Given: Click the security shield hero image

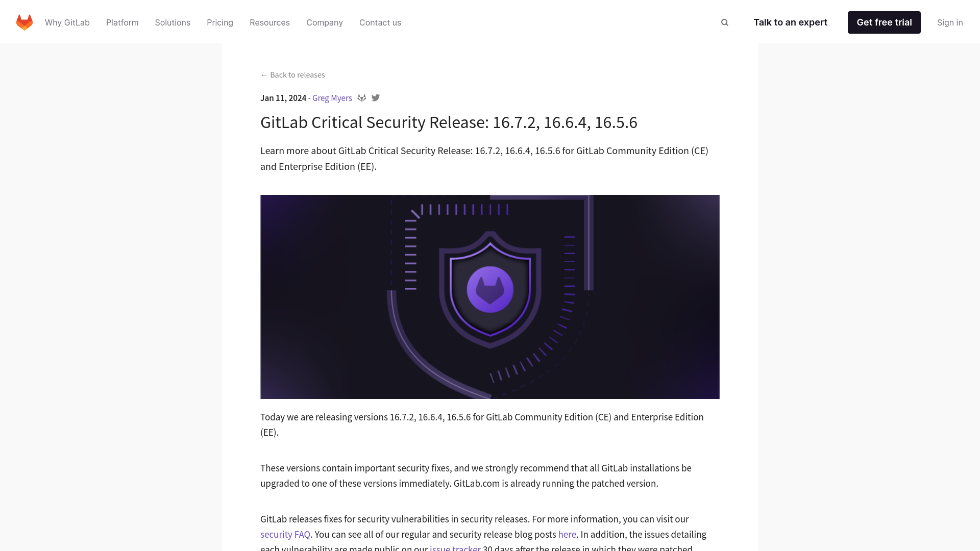Looking at the screenshot, I should (x=490, y=297).
